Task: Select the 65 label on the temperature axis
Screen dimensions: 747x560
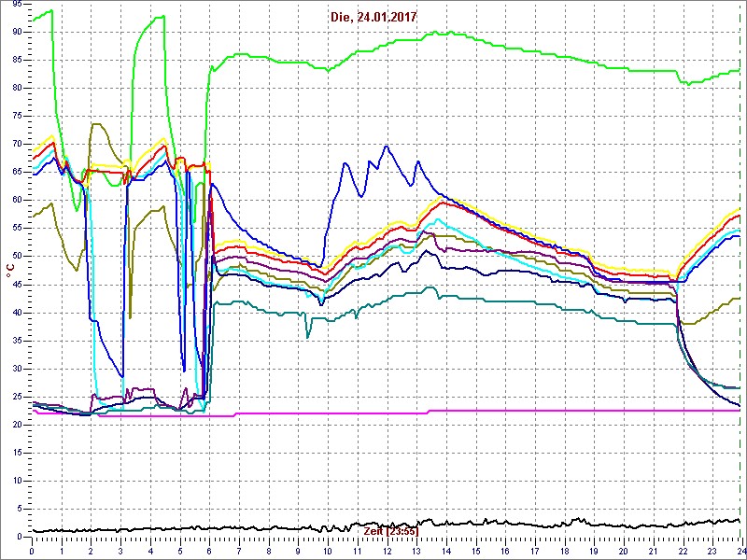Action: tap(17, 173)
